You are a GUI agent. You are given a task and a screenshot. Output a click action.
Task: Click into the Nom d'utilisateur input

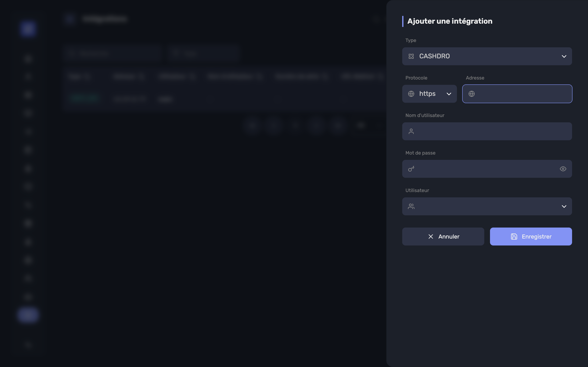click(487, 131)
